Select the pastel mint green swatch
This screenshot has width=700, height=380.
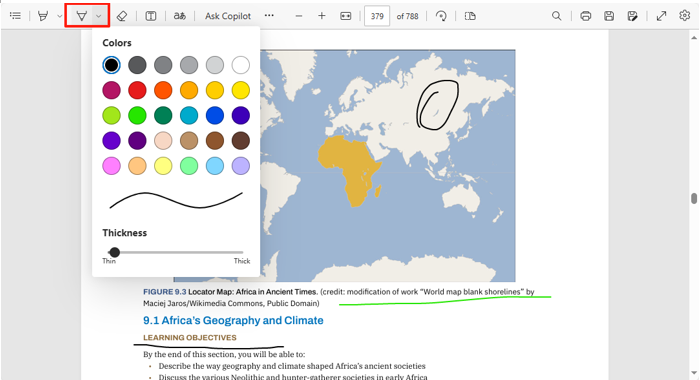[x=189, y=166]
